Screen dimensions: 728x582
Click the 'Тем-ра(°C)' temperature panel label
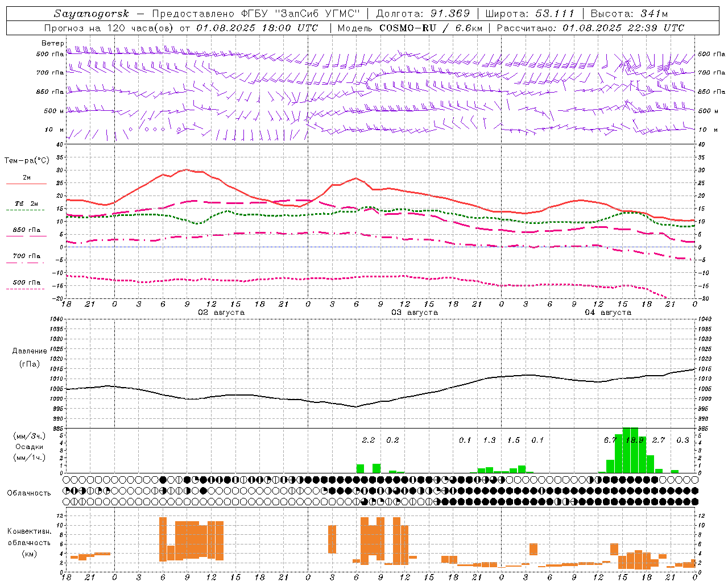pos(27,161)
